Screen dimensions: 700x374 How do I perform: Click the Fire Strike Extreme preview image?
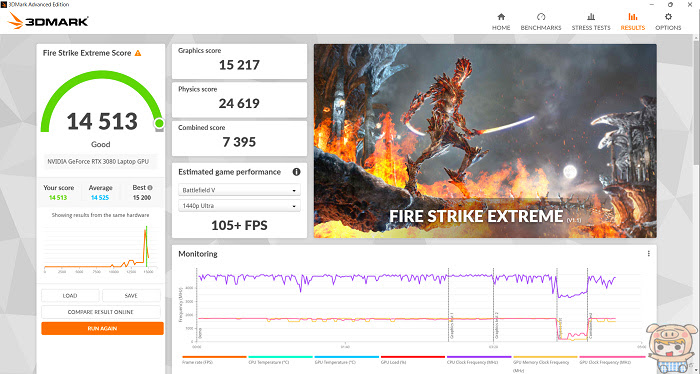click(485, 141)
